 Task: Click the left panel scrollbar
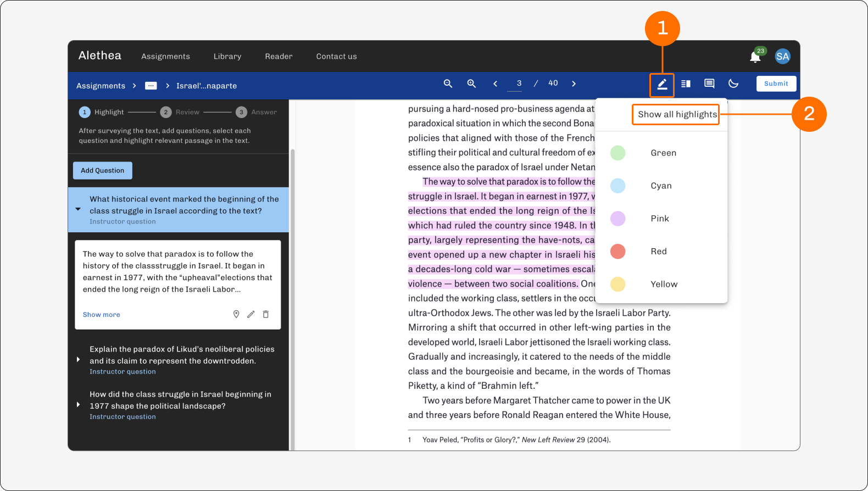[292, 299]
